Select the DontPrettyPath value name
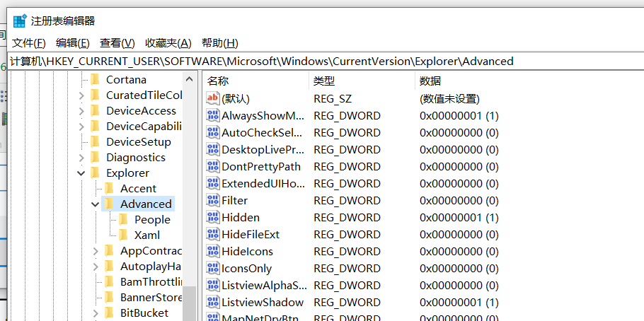 pos(261,167)
